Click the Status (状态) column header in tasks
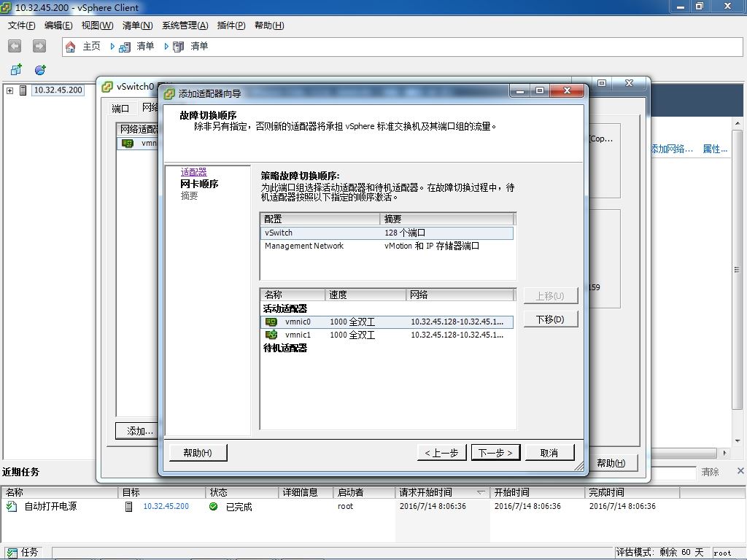The image size is (747, 560). [241, 492]
